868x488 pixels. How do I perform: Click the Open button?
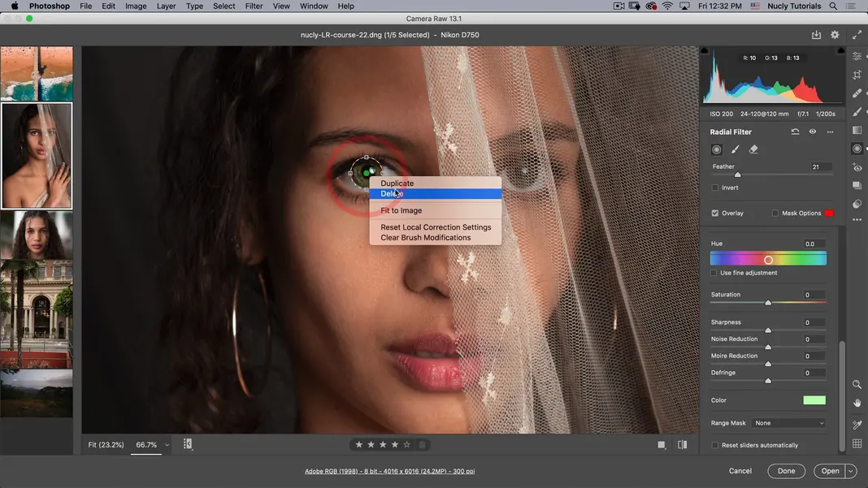click(x=830, y=471)
